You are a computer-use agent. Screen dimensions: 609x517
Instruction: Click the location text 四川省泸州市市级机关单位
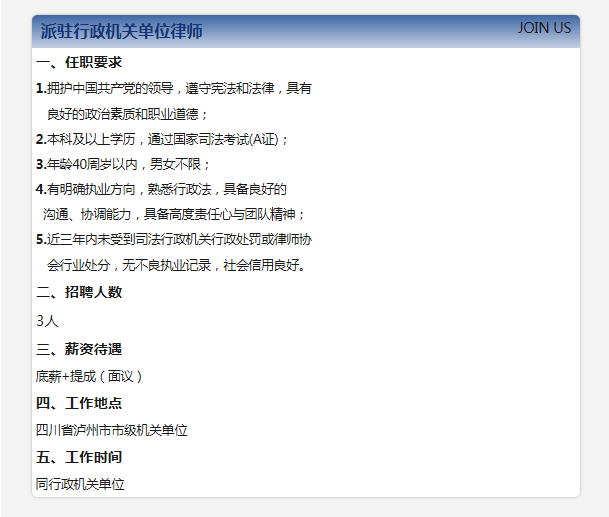coord(111,431)
